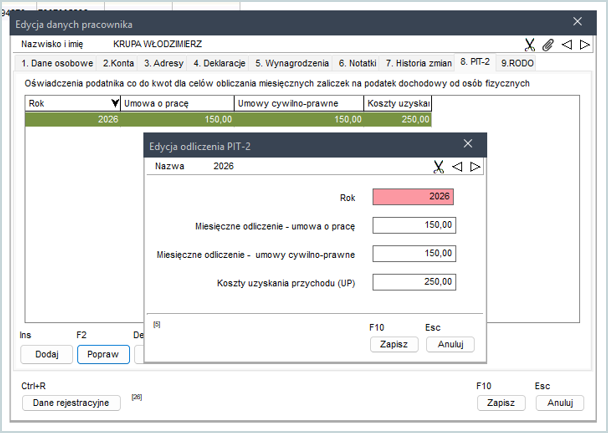Click the 250,00 cell in the table row

pos(398,119)
